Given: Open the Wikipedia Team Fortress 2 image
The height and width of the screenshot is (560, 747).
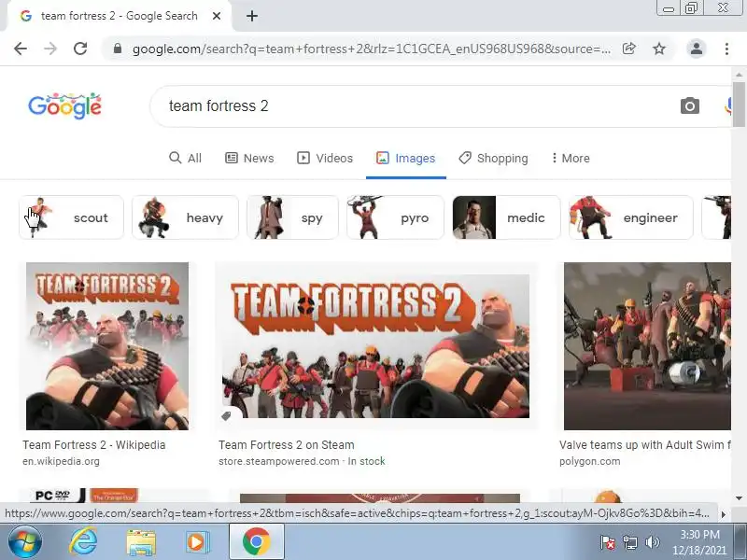Looking at the screenshot, I should tap(107, 346).
